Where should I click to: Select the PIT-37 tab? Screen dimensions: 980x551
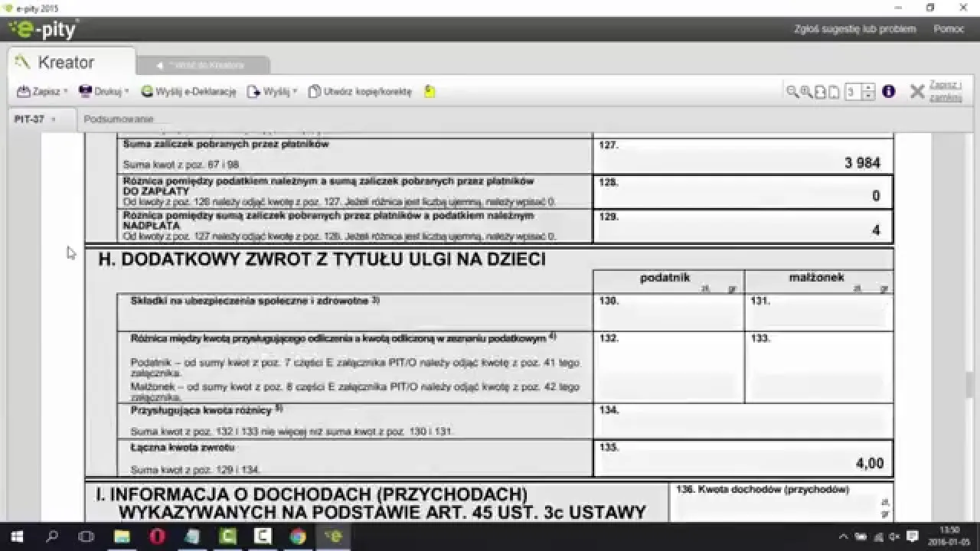click(x=29, y=119)
